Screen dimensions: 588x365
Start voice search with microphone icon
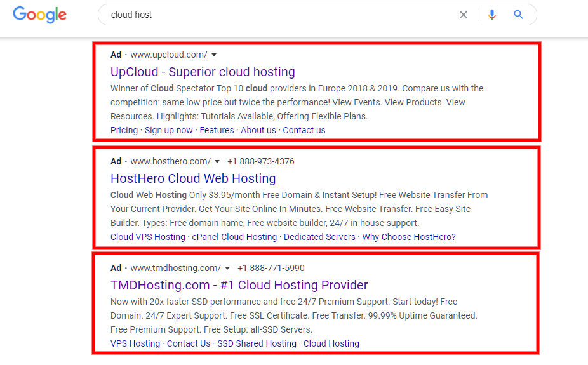click(491, 15)
